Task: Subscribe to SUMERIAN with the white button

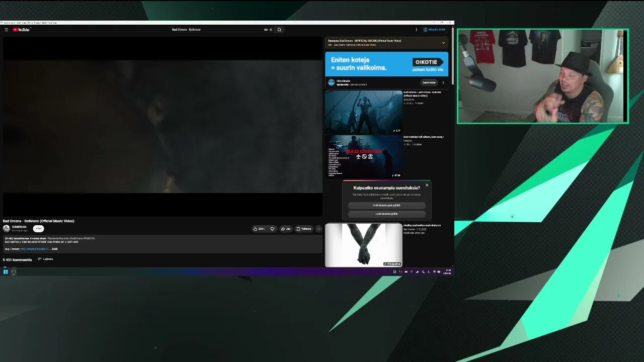Action: 38,229
